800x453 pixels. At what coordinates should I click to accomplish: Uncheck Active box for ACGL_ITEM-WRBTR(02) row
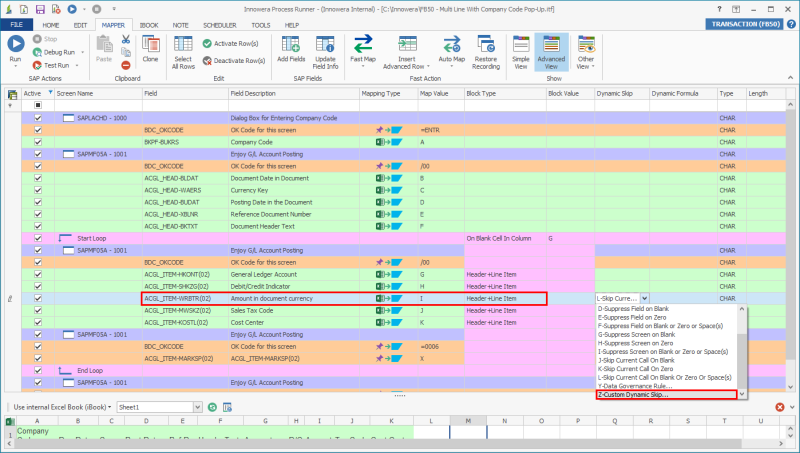click(38, 298)
